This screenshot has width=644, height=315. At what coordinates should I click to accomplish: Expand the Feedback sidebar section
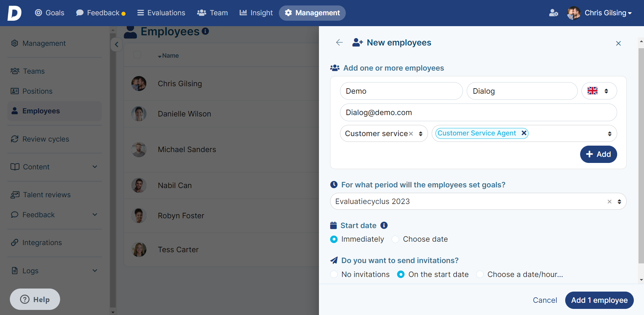pos(95,215)
